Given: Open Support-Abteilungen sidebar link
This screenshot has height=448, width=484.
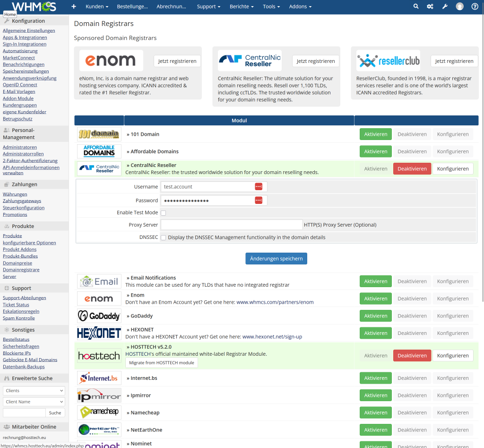Looking at the screenshot, I should (25, 298).
